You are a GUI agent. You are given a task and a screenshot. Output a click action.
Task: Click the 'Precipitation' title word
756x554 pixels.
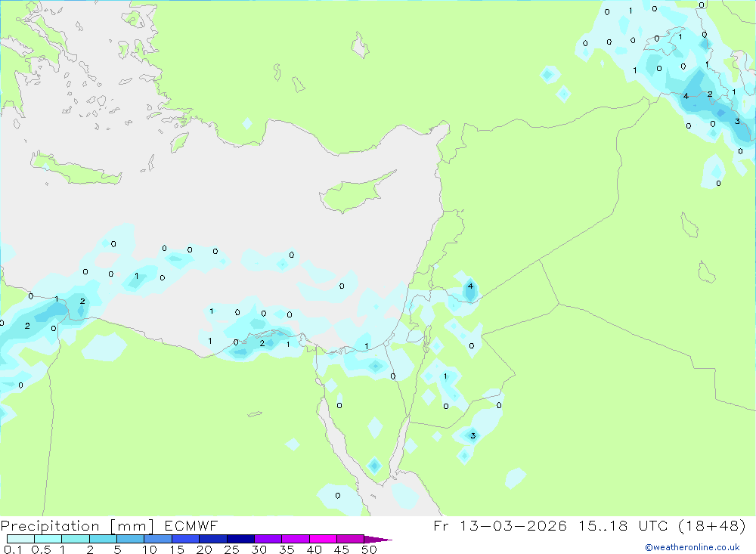pyautogui.click(x=50, y=526)
